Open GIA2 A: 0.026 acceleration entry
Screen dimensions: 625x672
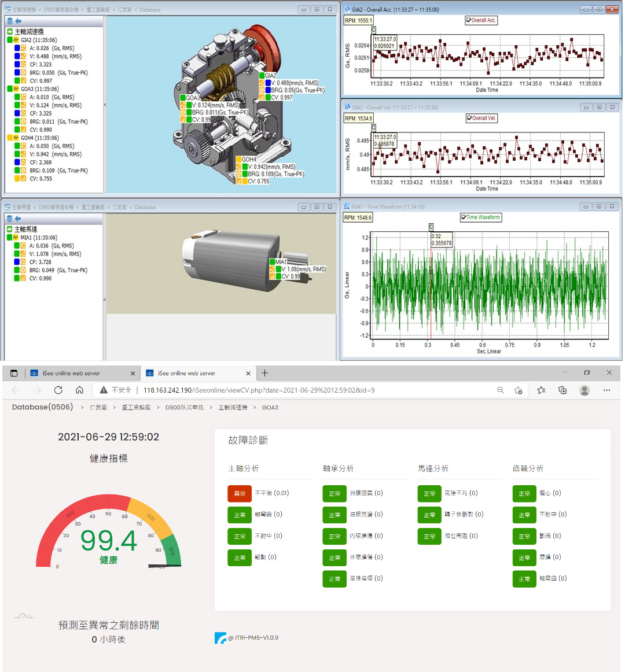(x=52, y=48)
